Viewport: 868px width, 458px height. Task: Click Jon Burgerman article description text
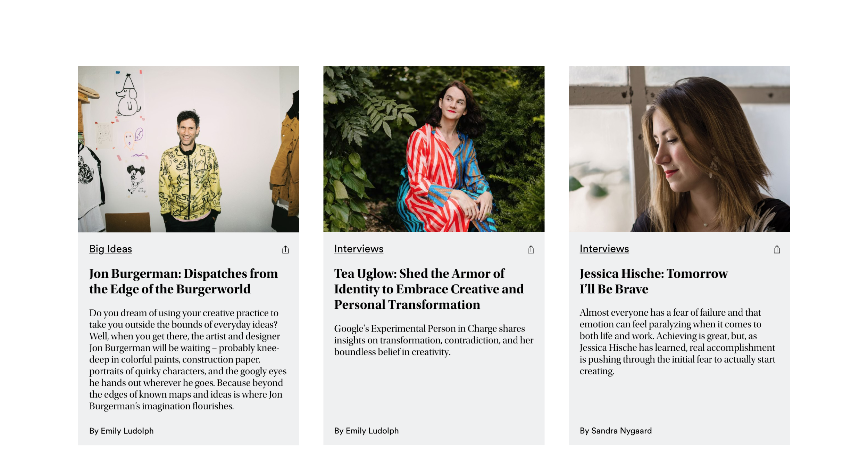point(188,359)
